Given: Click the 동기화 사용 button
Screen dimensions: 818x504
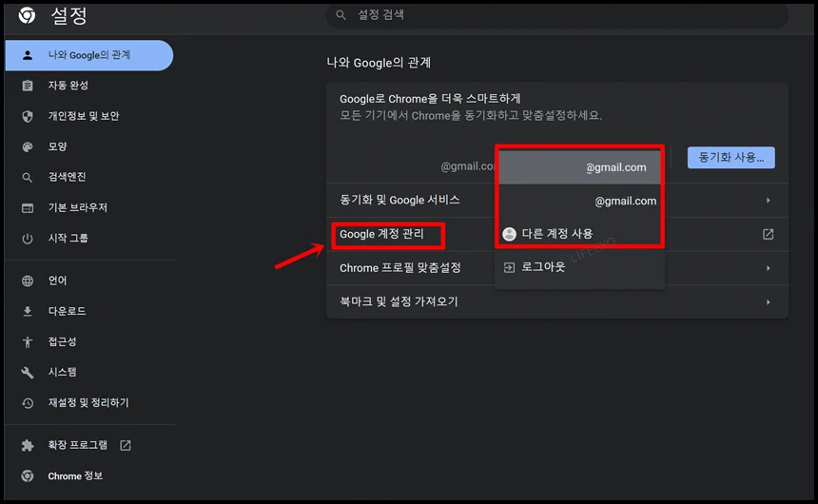Looking at the screenshot, I should point(730,158).
